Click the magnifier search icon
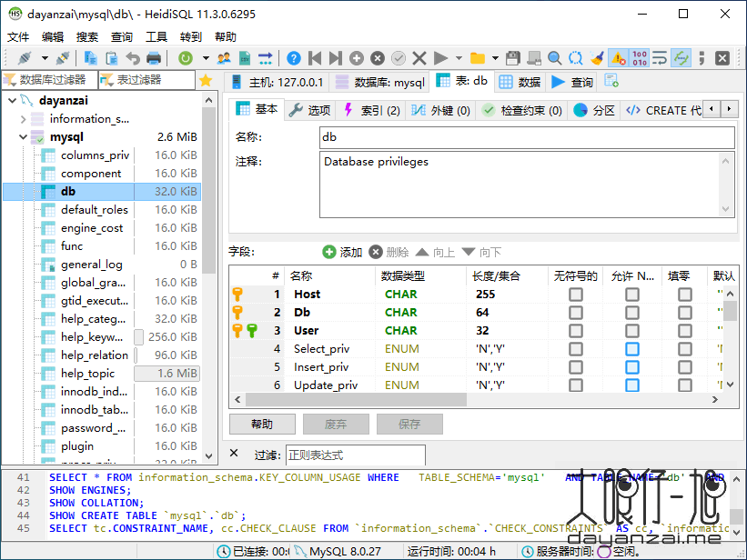Image resolution: width=747 pixels, height=560 pixels. [x=554, y=58]
